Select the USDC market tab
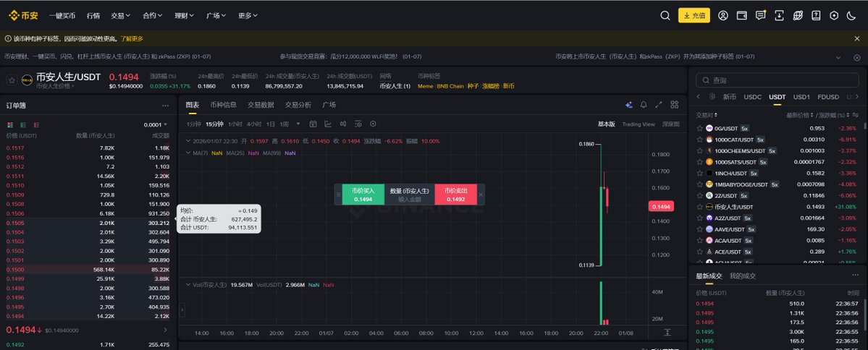 coord(752,97)
